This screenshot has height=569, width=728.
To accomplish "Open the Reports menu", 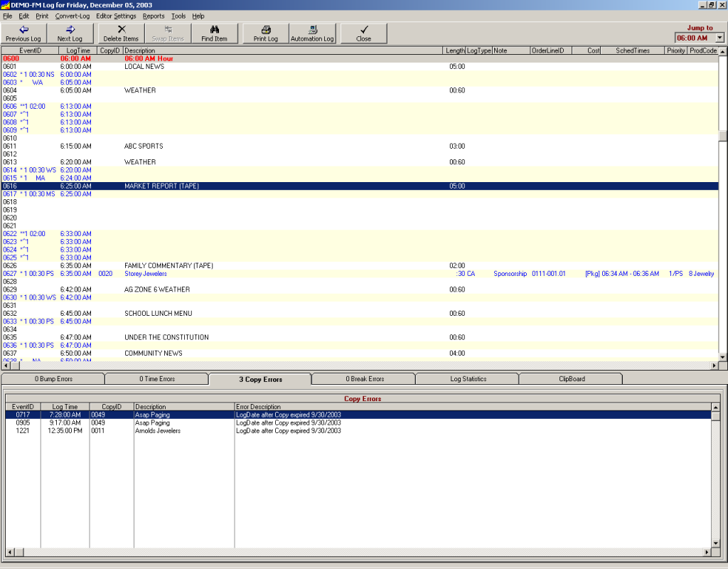I will (154, 16).
